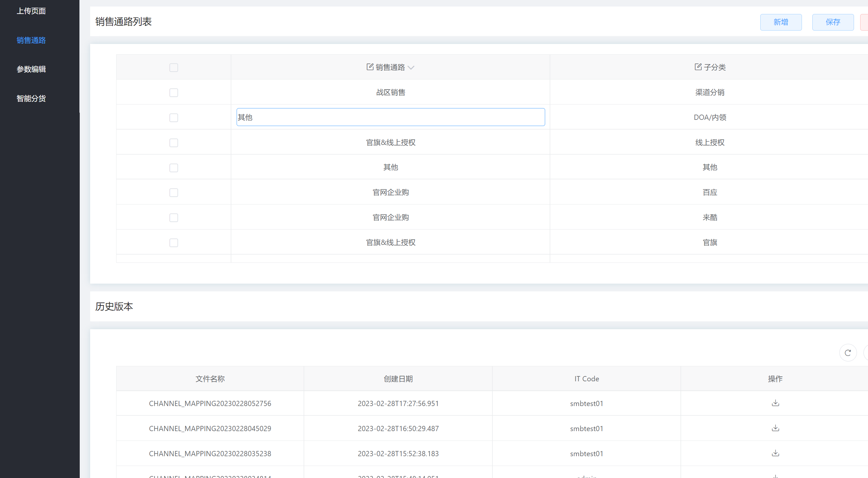Check the 线上授权 row checkbox
868x478 pixels.
point(173,143)
